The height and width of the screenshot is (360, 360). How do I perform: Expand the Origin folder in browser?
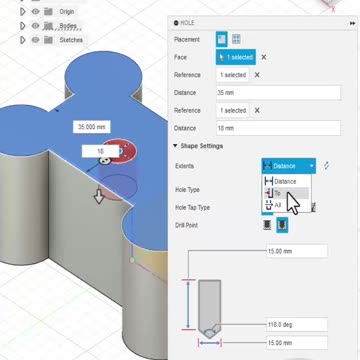pos(23,12)
